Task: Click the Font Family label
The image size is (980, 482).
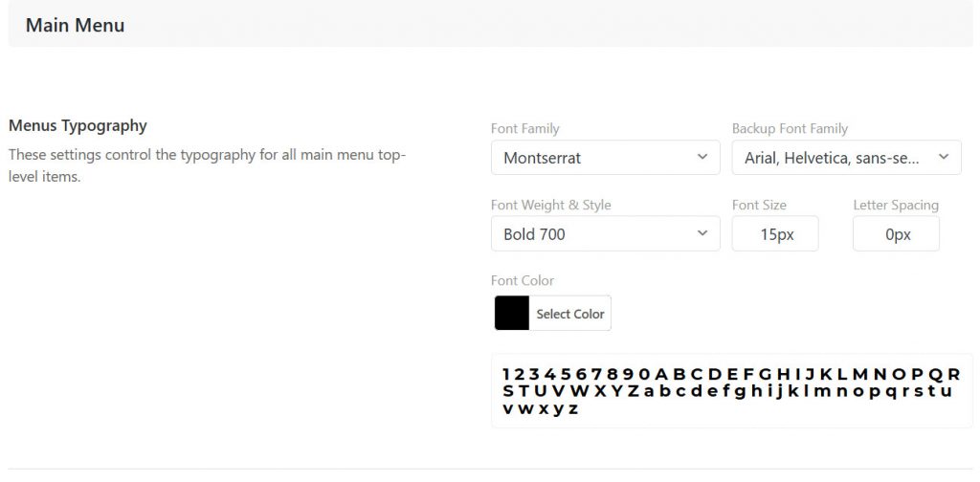Action: (525, 128)
